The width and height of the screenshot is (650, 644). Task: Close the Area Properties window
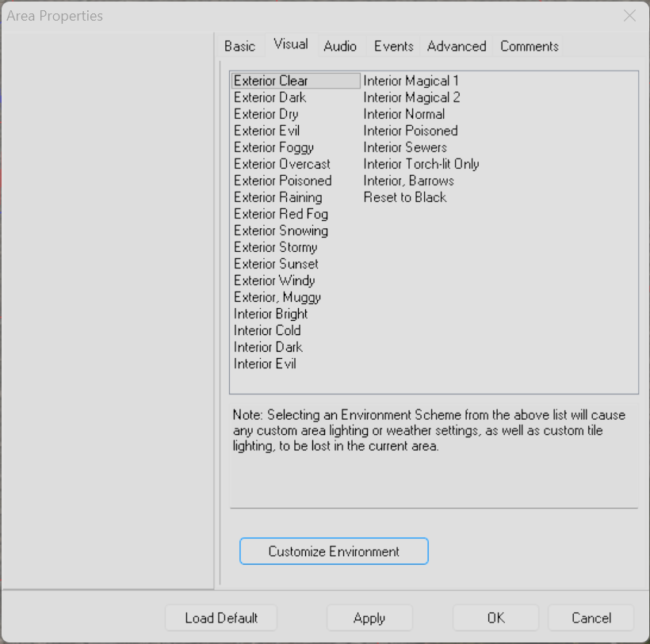tap(629, 16)
